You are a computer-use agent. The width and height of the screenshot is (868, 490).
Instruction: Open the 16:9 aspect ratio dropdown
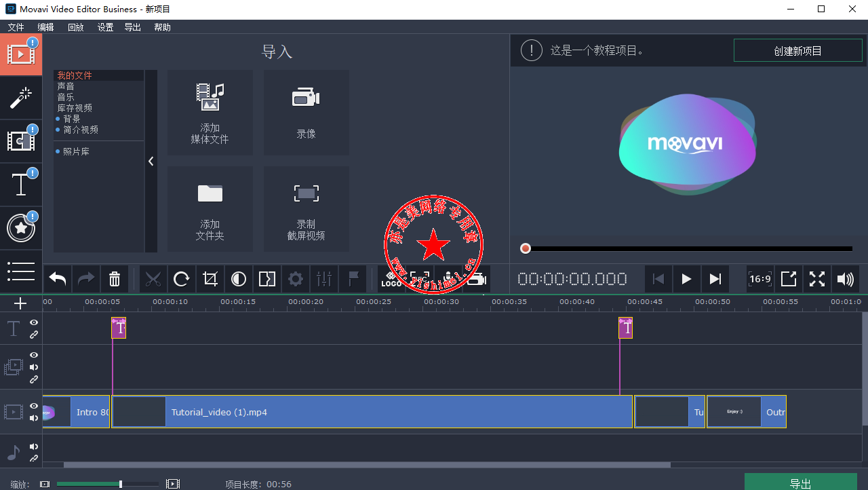760,279
